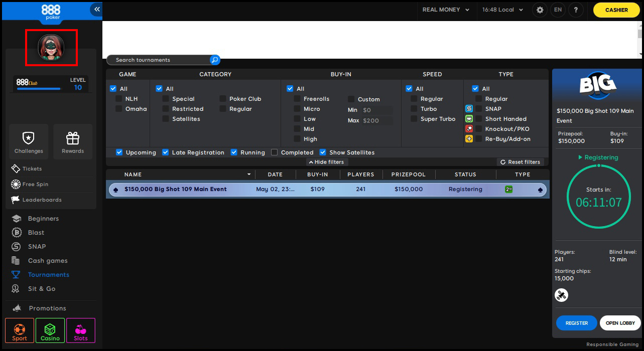Viewport: 644px width, 351px height.
Task: Enable the Satellites category filter
Action: click(166, 119)
